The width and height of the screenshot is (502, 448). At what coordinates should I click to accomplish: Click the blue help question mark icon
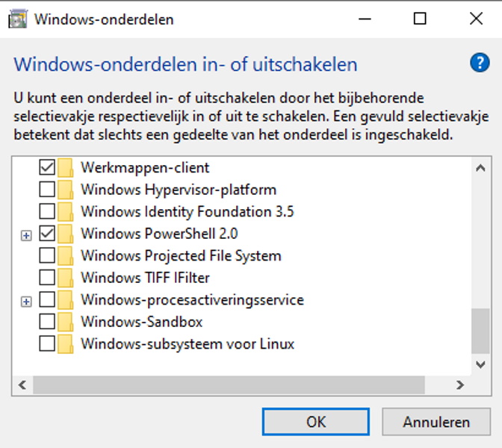click(479, 63)
